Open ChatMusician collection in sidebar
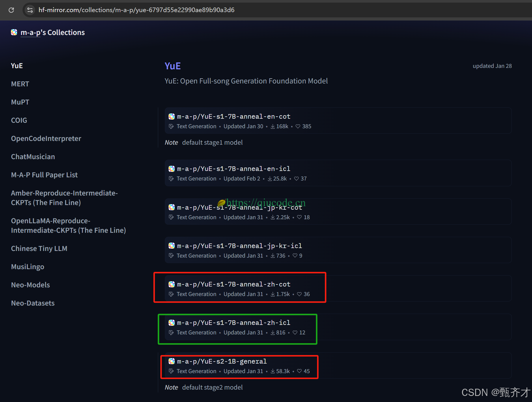This screenshot has width=532, height=402. point(33,157)
